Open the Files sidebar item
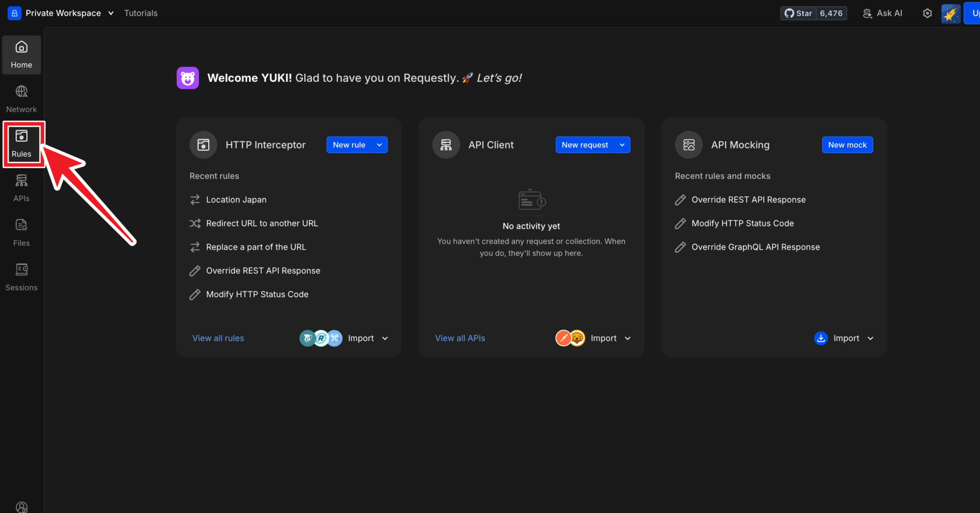 [21, 232]
